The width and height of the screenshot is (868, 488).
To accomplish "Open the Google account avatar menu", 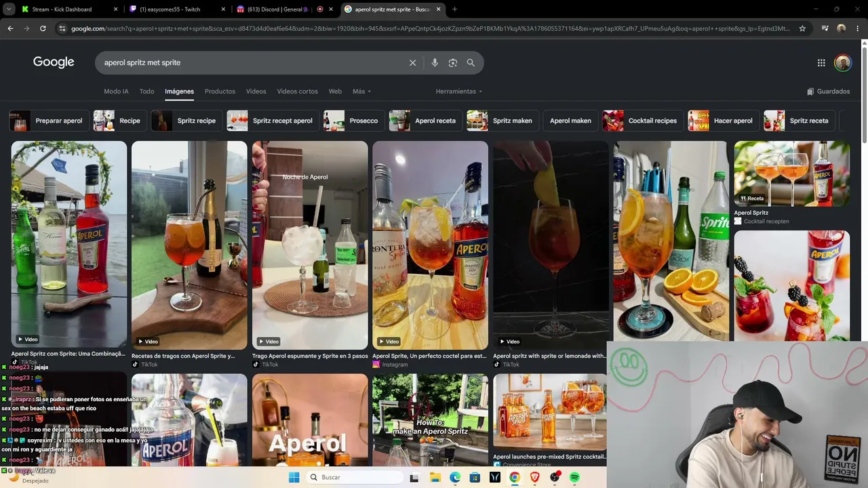I will point(842,63).
